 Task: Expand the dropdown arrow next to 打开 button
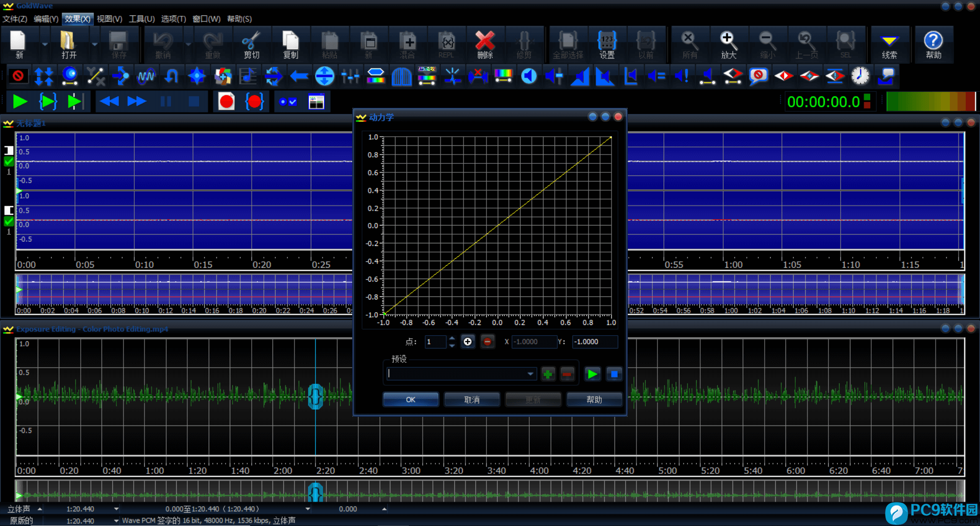(x=94, y=45)
